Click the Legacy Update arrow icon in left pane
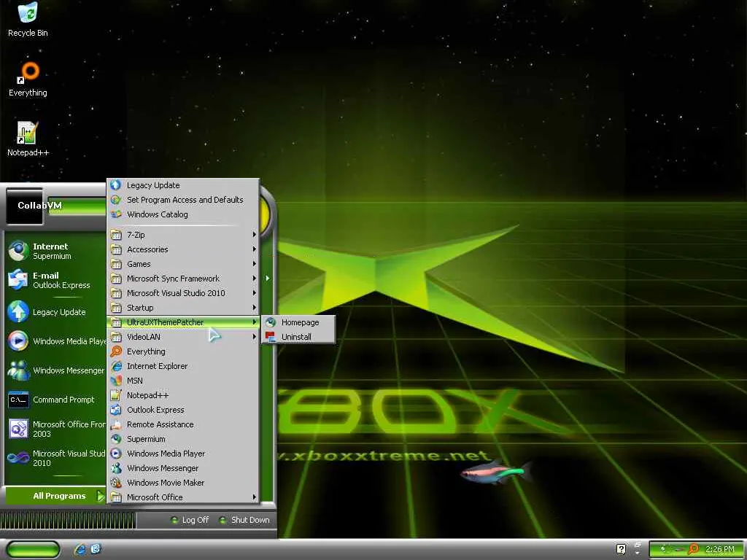747x560 pixels. (18, 312)
